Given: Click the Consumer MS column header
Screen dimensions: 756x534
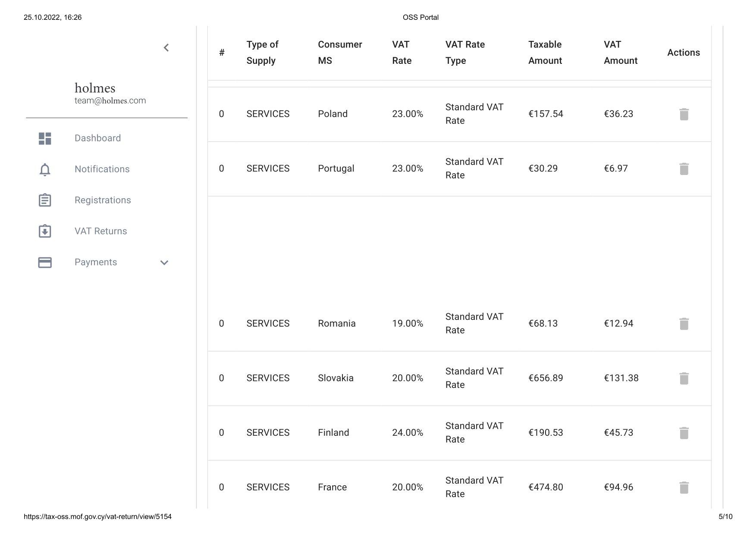Looking at the screenshot, I should pyautogui.click(x=340, y=53).
